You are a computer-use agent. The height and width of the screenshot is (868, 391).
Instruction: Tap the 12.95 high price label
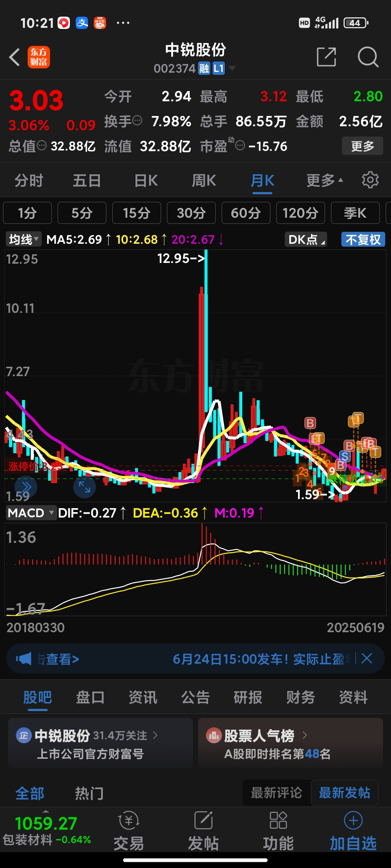pyautogui.click(x=181, y=258)
